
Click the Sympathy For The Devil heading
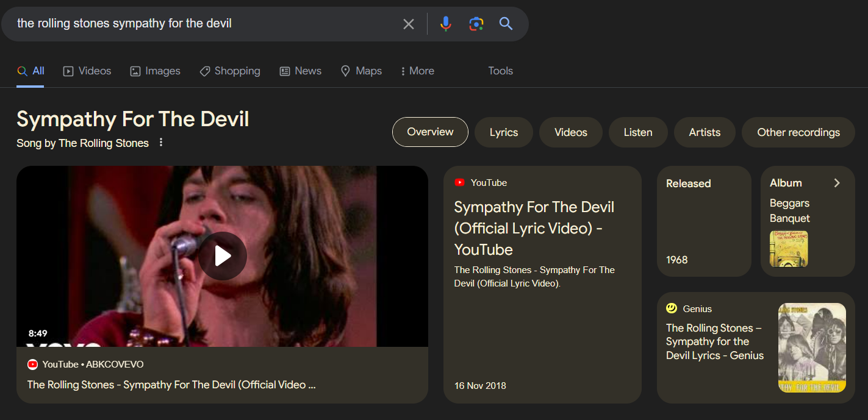click(133, 119)
